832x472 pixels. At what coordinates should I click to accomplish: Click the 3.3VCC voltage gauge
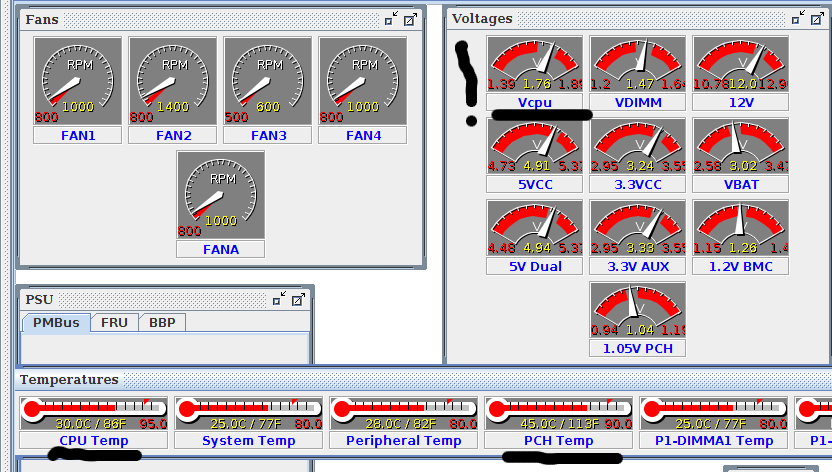[637, 146]
